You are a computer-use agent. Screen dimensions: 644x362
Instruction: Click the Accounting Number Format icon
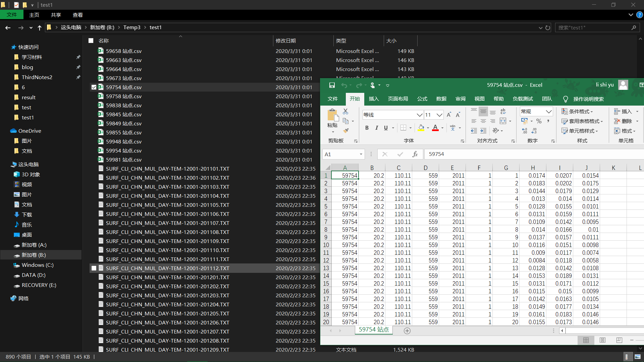pos(525,121)
